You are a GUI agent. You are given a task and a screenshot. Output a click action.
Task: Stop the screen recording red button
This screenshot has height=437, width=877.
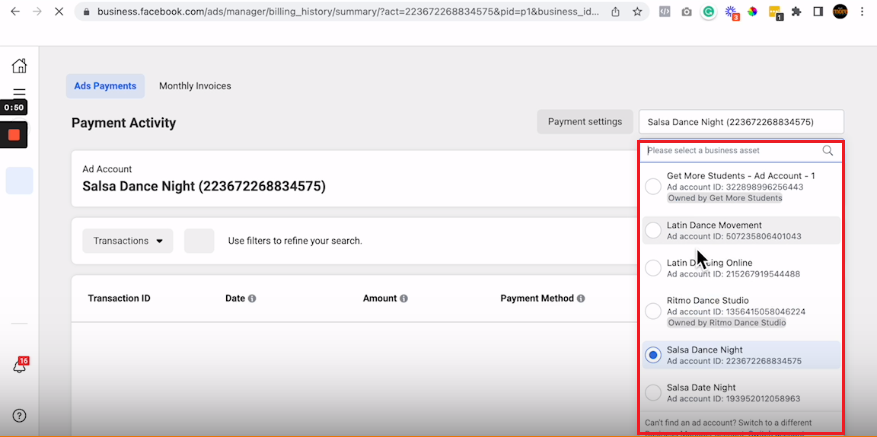point(14,134)
